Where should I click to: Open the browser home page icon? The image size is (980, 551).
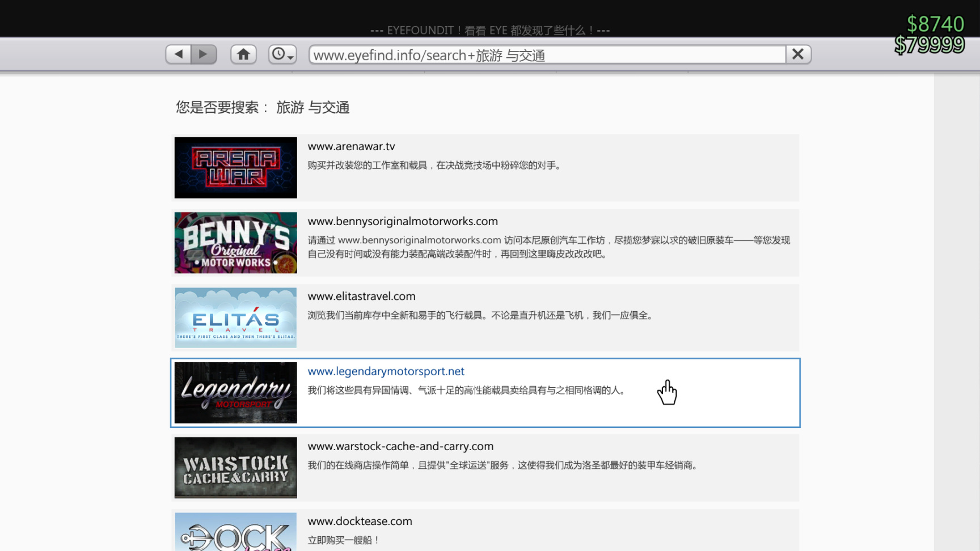[x=243, y=54]
